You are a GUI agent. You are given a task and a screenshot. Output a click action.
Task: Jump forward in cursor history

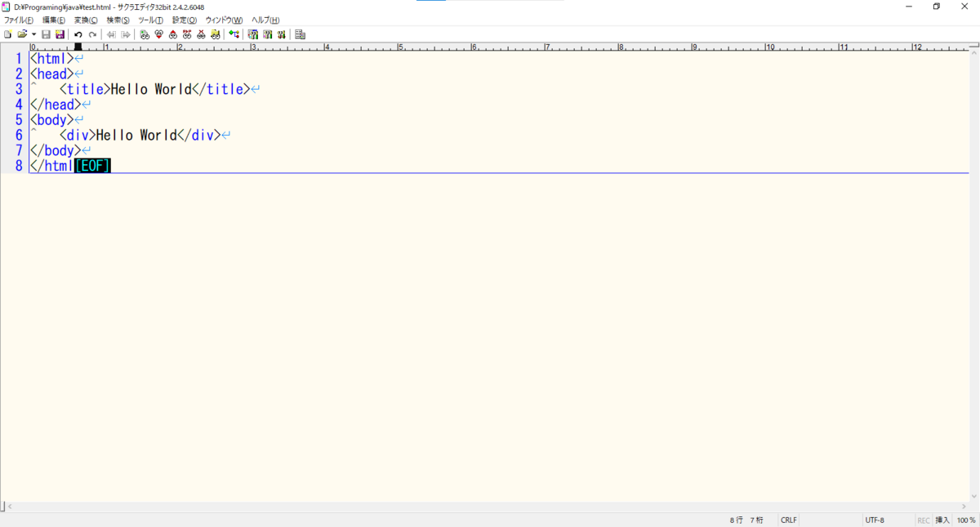click(126, 34)
